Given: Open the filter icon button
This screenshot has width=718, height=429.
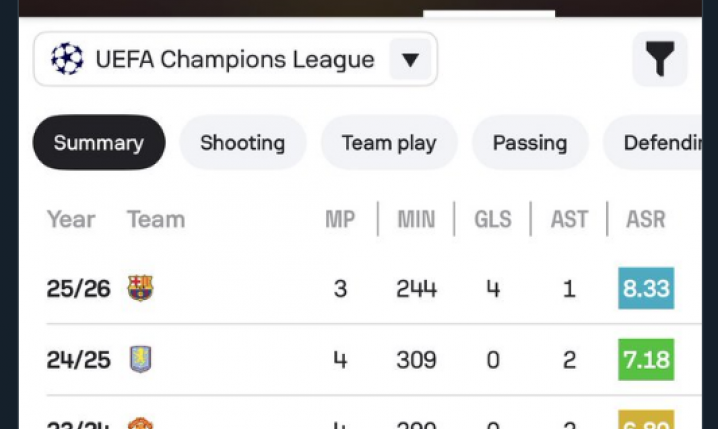Looking at the screenshot, I should (660, 60).
